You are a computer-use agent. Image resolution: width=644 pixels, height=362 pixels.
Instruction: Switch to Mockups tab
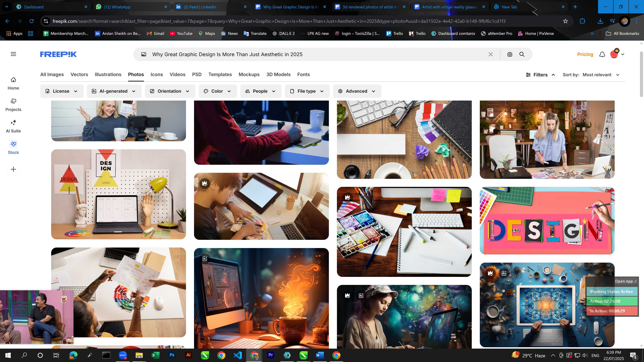[249, 74]
